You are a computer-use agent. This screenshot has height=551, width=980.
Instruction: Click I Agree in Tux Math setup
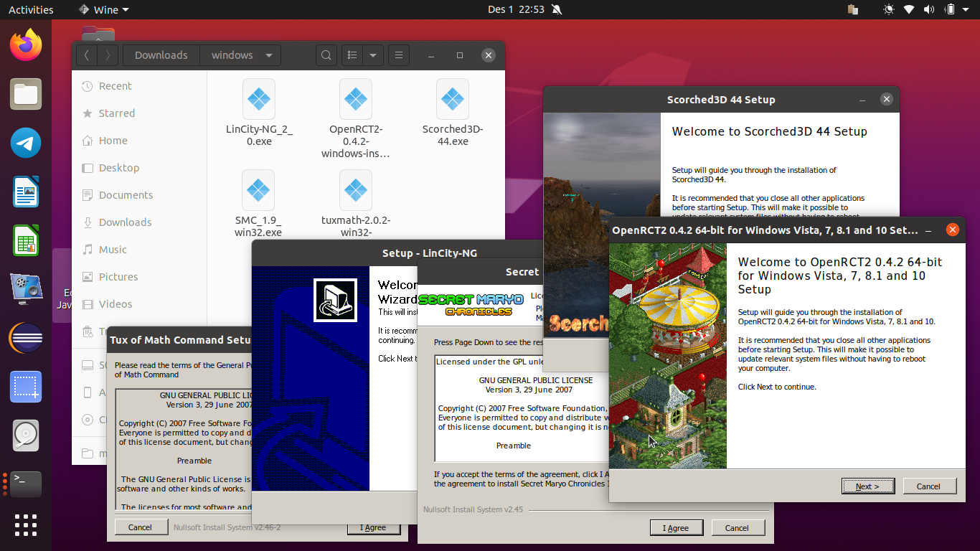pyautogui.click(x=375, y=527)
